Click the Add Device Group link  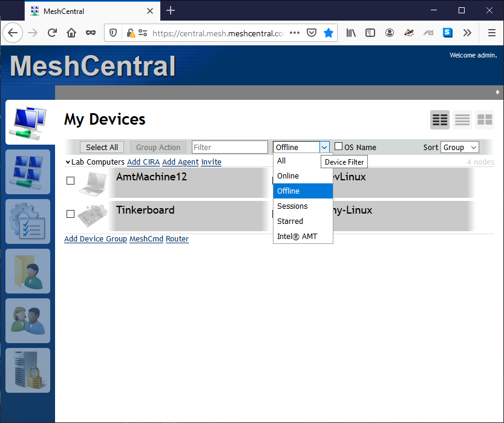(x=95, y=238)
